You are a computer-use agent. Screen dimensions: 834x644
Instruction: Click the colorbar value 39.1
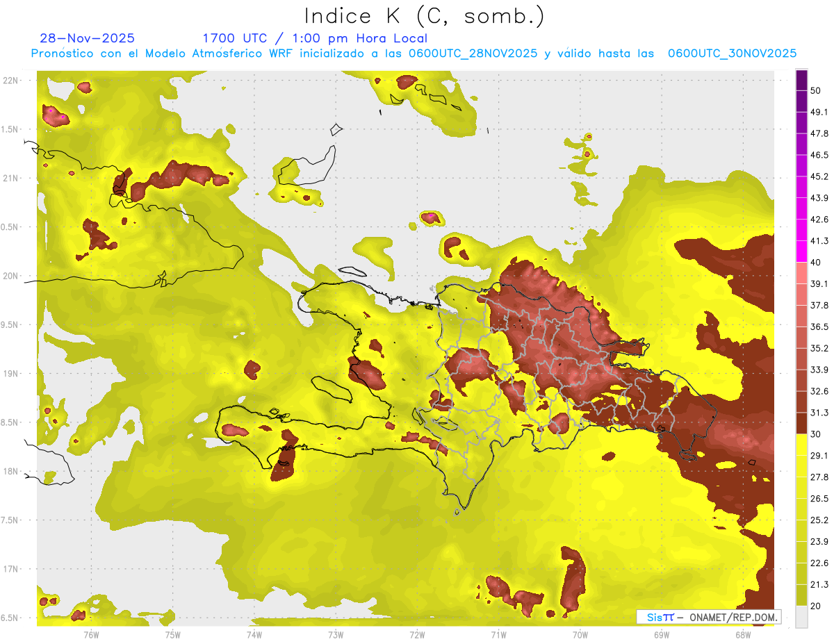click(819, 283)
